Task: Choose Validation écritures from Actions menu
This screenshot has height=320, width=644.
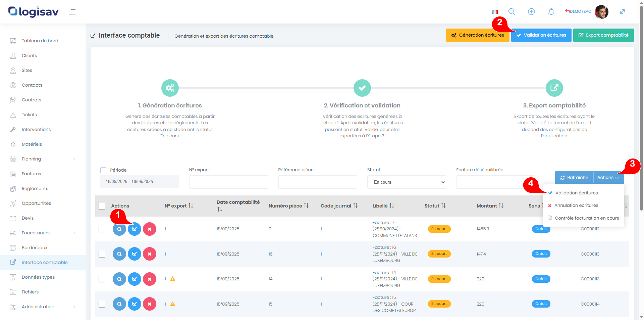Action: click(576, 193)
